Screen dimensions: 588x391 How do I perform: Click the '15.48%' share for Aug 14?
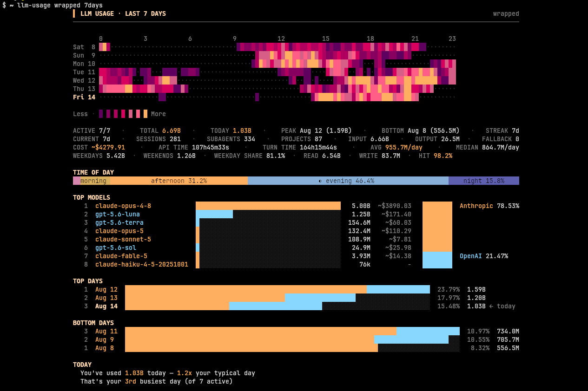pos(449,306)
